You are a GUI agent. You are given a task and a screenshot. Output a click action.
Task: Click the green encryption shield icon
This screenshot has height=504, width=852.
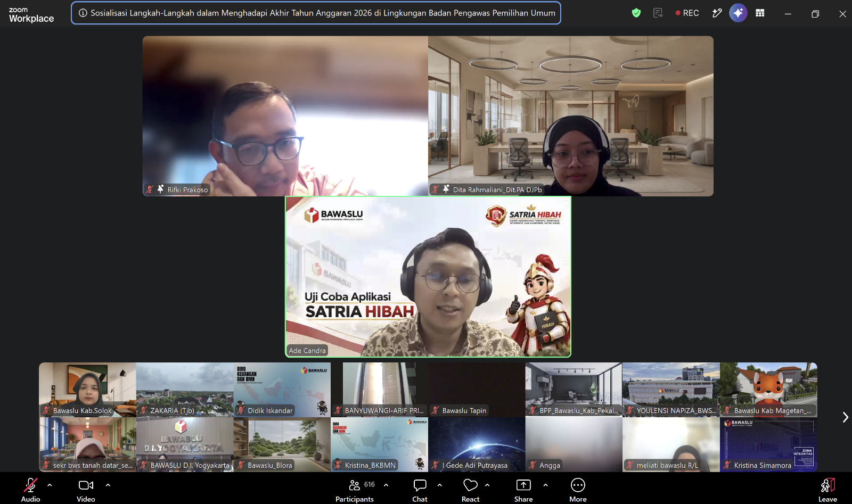(x=636, y=13)
